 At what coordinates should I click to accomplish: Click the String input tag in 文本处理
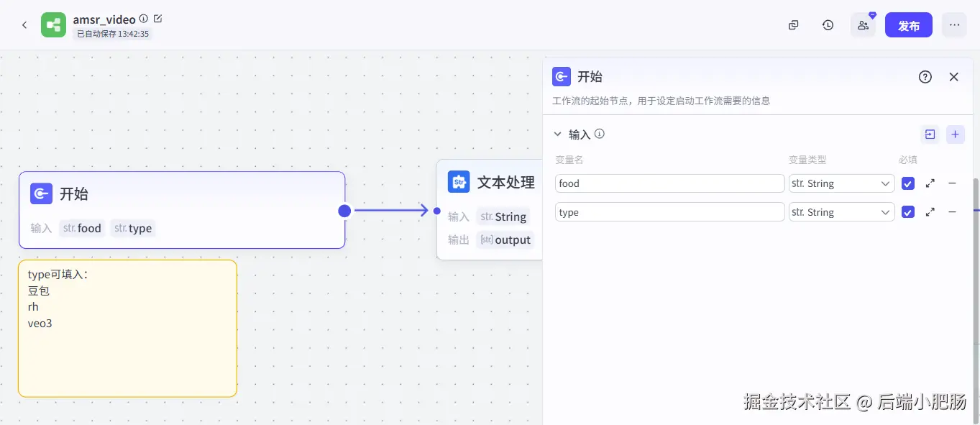point(503,217)
